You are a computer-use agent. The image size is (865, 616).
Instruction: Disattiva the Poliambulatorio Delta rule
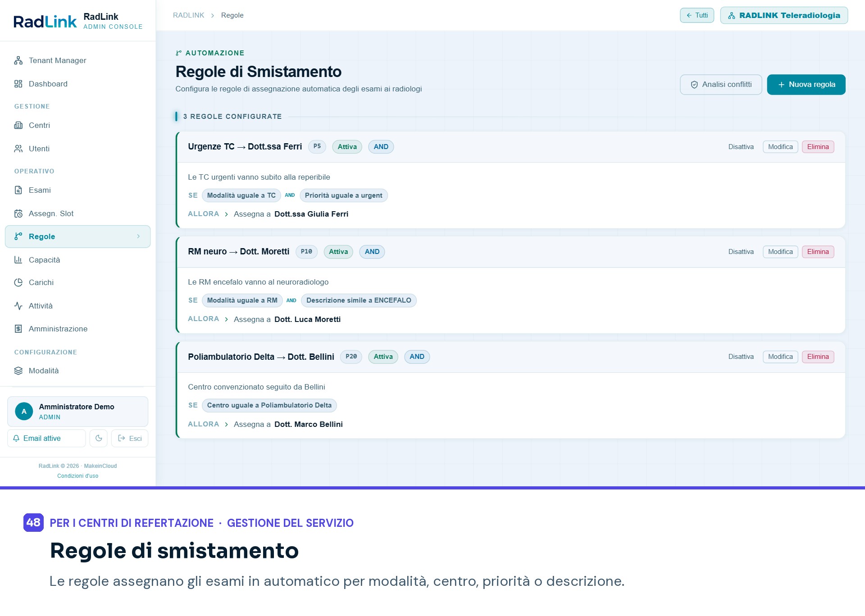click(741, 357)
